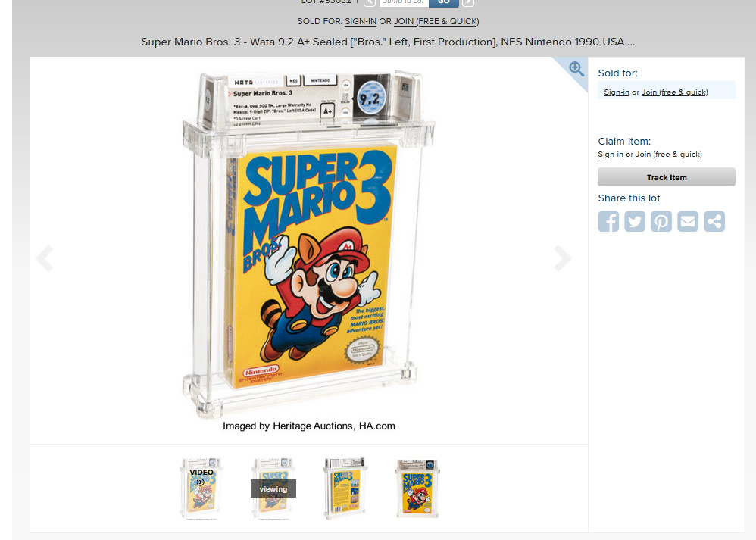This screenshot has width=756, height=540.
Task: Share this lot on Twitter
Action: (635, 221)
